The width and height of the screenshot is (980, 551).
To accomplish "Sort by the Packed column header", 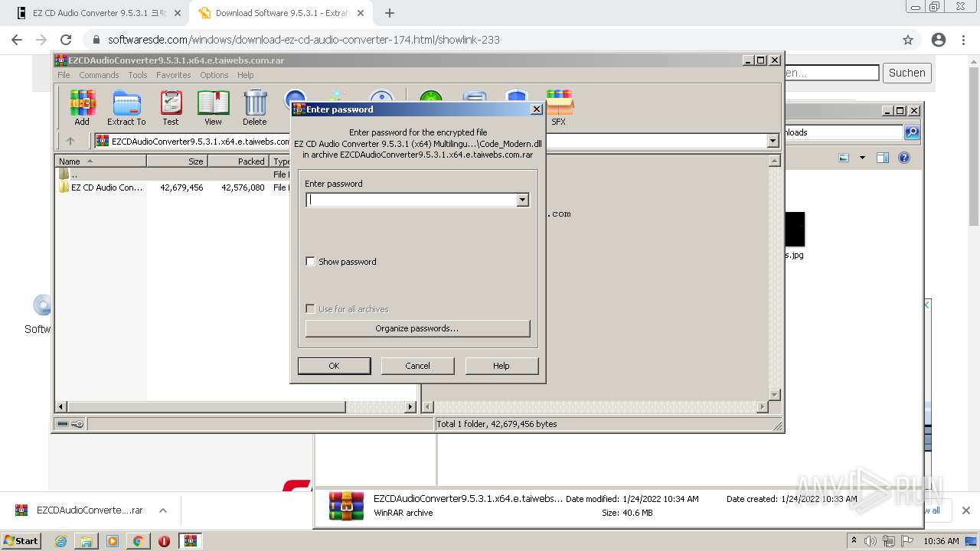I will pos(239,161).
